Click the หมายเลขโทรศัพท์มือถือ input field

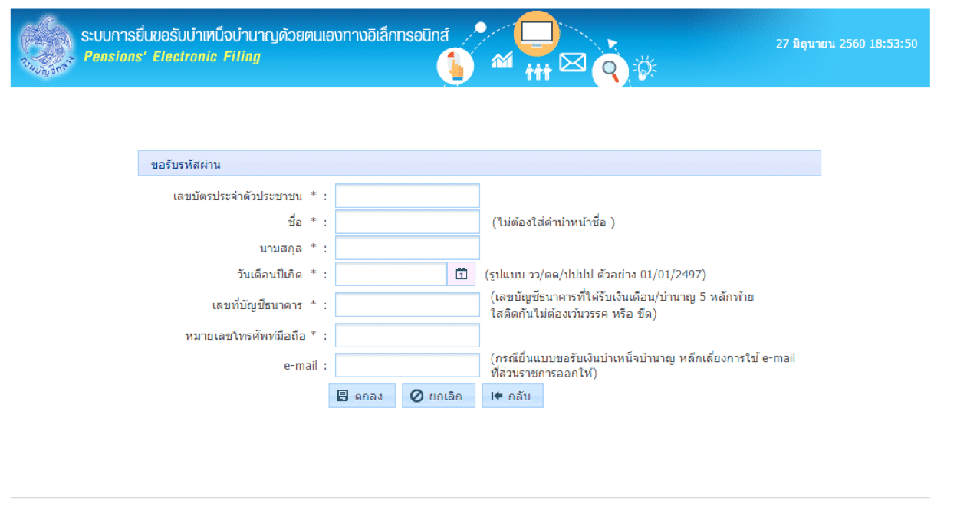coord(407,335)
